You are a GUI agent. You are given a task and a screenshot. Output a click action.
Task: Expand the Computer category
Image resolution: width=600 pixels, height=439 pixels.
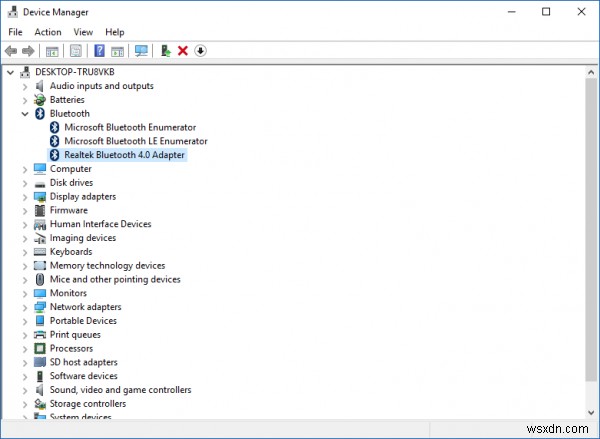click(x=25, y=169)
